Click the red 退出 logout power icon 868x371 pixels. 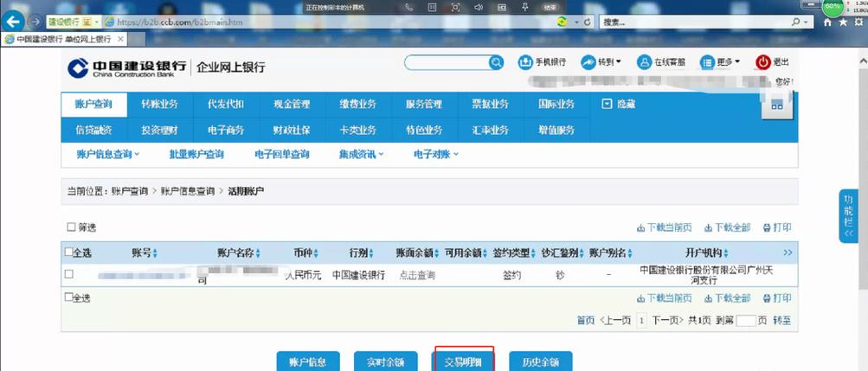pos(762,62)
